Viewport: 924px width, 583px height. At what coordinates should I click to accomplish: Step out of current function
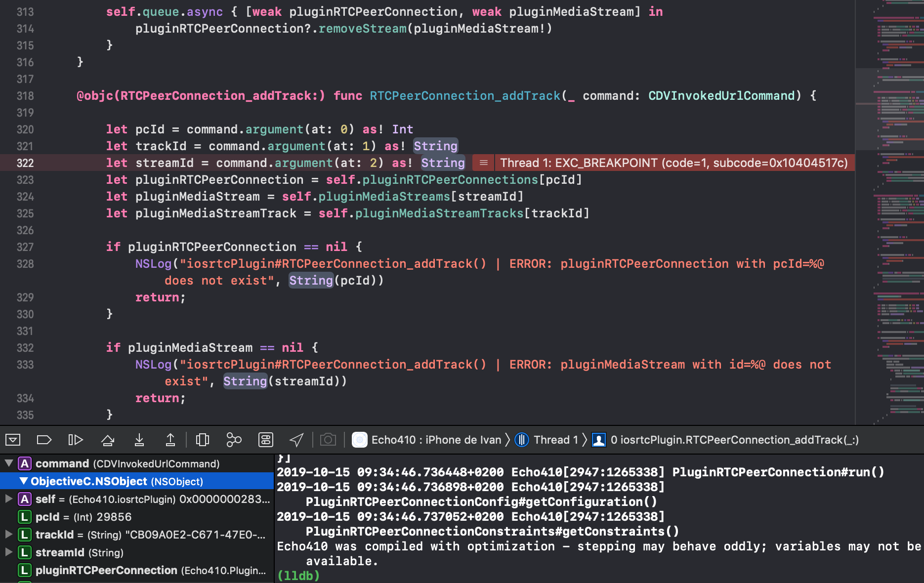(x=170, y=439)
